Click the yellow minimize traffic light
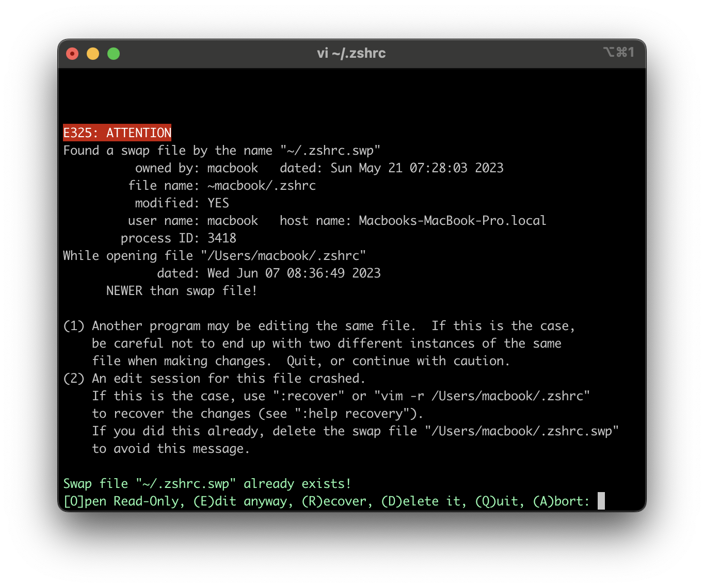 pyautogui.click(x=93, y=53)
